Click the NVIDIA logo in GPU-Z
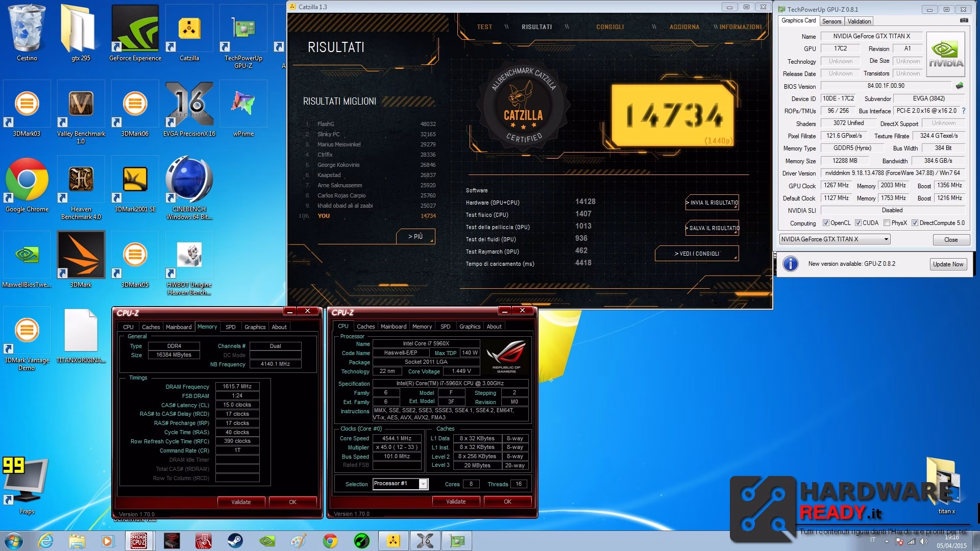This screenshot has height=551, width=980. tap(946, 54)
